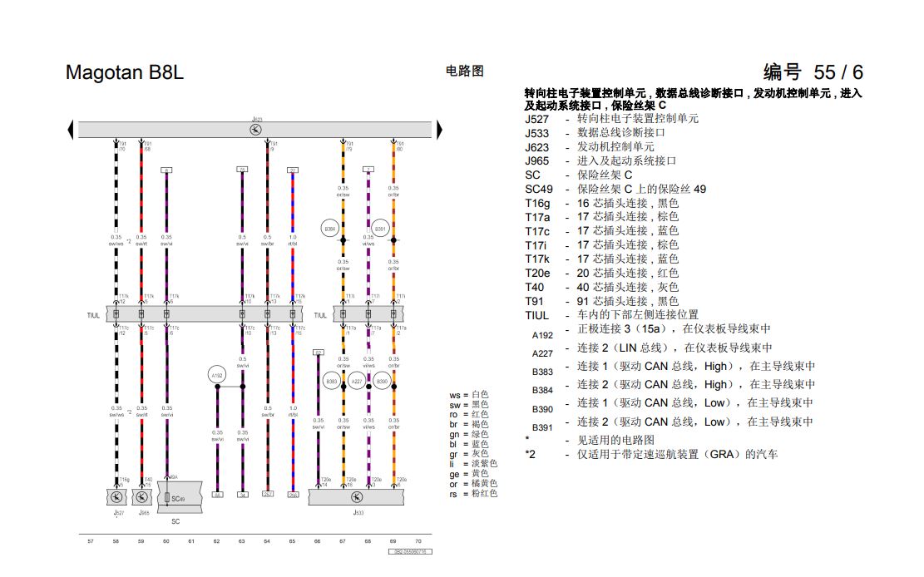This screenshot has width=924, height=577.
Task: Click color code ws = 白色
Action: click(x=469, y=395)
